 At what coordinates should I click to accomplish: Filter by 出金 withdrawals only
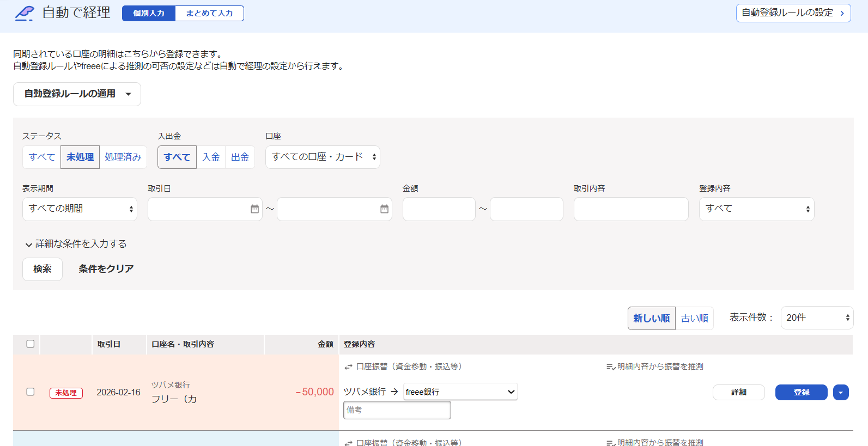click(240, 157)
